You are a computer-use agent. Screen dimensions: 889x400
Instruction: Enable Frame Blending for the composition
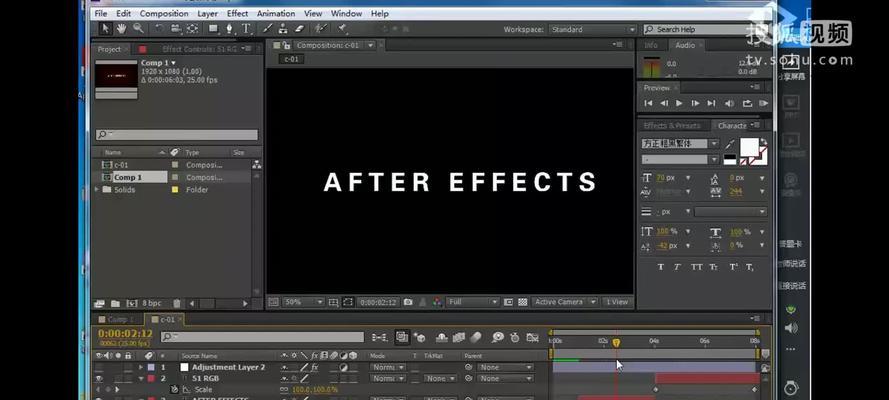click(x=458, y=337)
